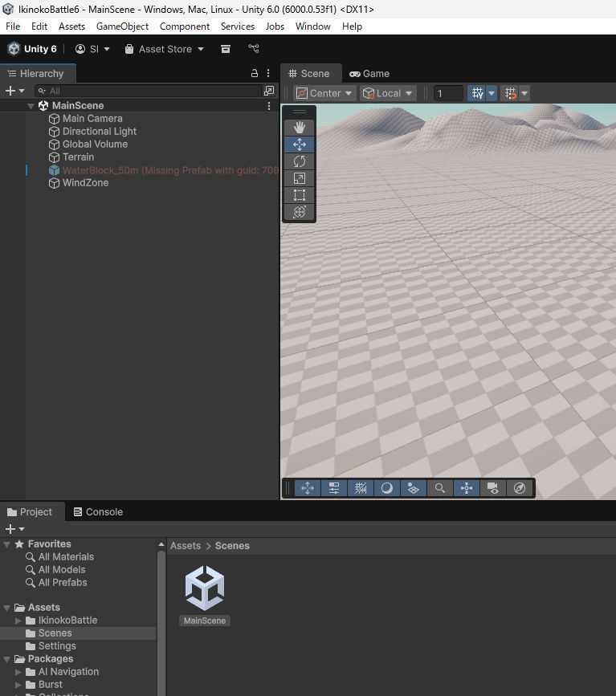Click the scene search magnifier icon
Screen dimensions: 616x696
[x=439, y=488]
